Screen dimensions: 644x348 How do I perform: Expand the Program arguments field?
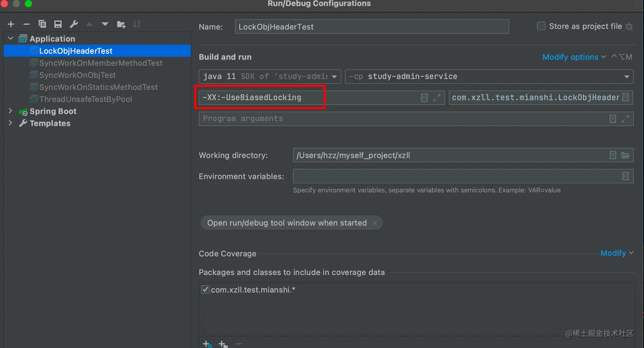pos(625,119)
